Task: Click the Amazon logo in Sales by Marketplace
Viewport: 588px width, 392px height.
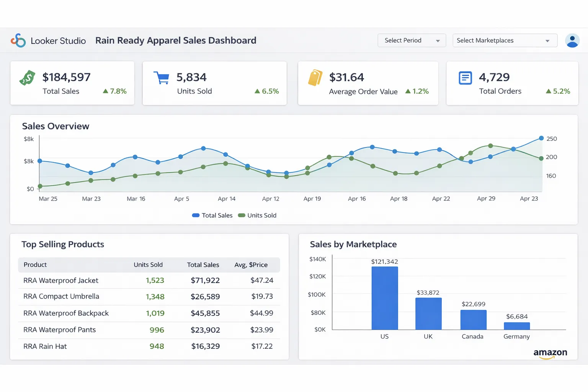Action: [550, 353]
